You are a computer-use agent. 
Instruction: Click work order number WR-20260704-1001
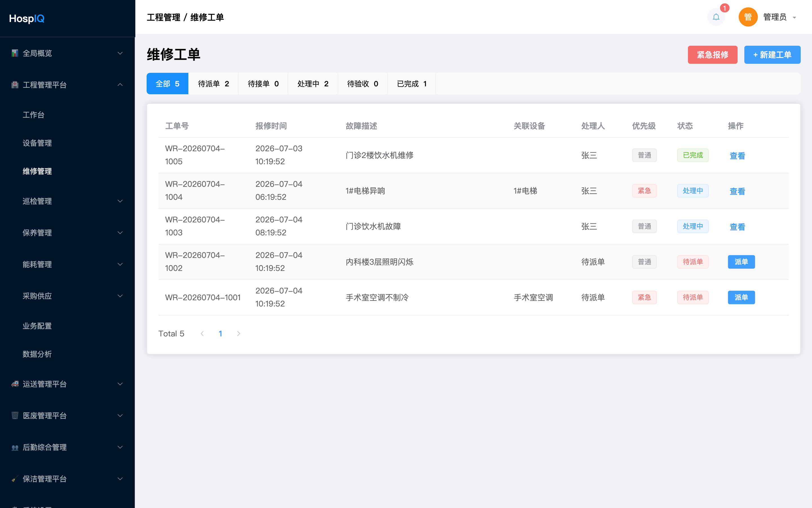tap(203, 297)
